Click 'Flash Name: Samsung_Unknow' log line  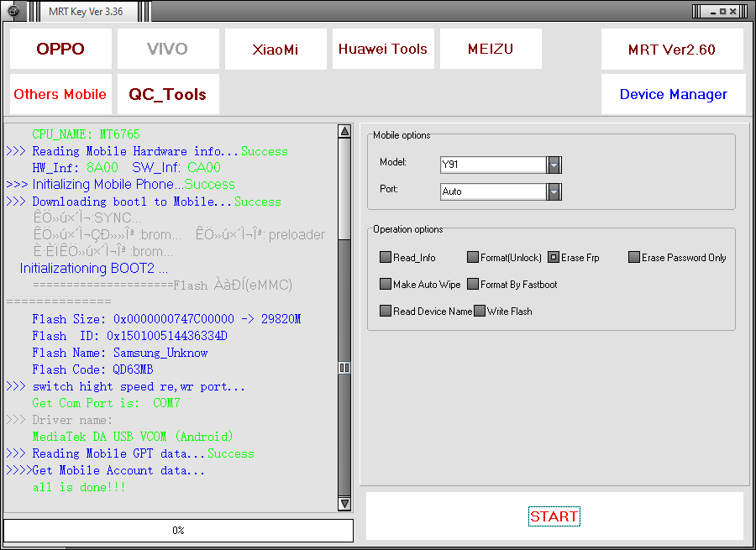pyautogui.click(x=119, y=353)
